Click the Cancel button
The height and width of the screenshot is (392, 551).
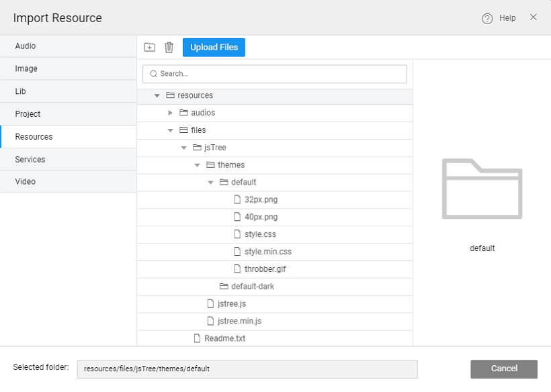504,369
